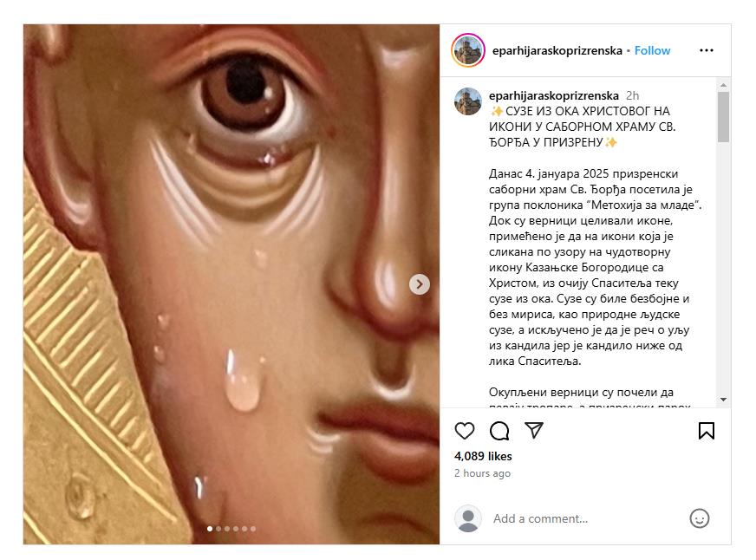Click the caption scrollbar down arrow
This screenshot has height=560, width=756.
click(x=723, y=400)
